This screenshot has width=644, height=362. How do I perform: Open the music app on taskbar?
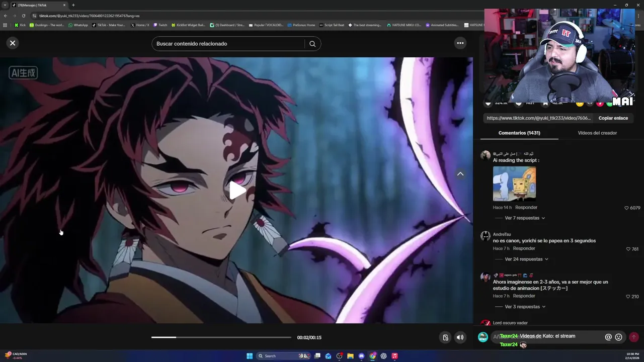point(394,356)
